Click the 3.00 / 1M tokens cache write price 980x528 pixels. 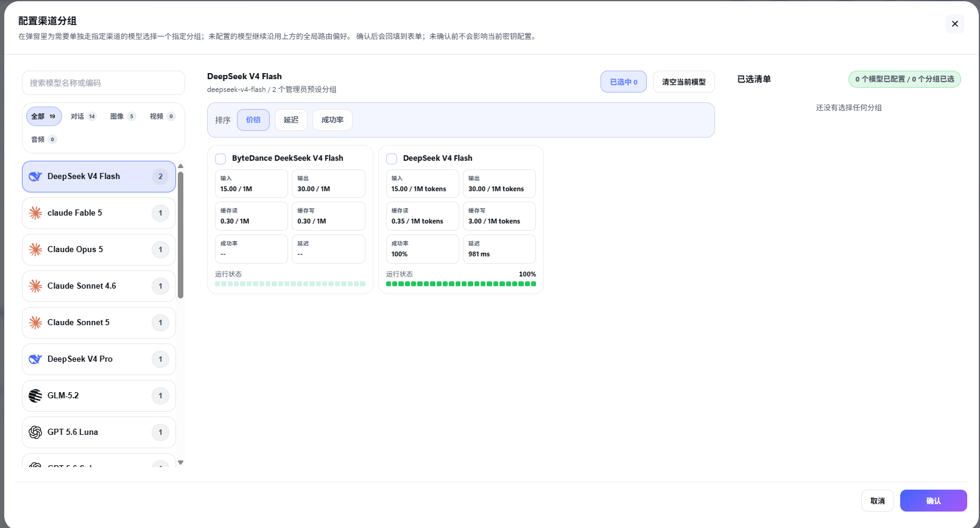point(495,222)
